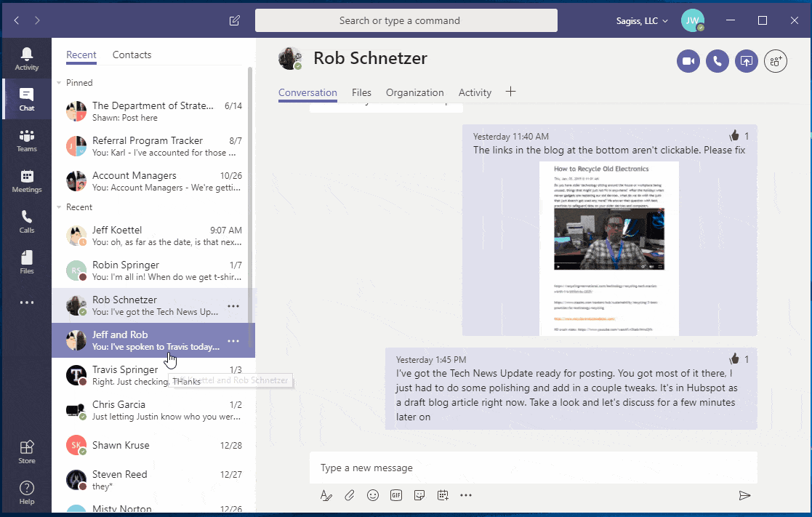Select the Conversation tab
Viewport: 812px width, 517px height.
tap(307, 93)
